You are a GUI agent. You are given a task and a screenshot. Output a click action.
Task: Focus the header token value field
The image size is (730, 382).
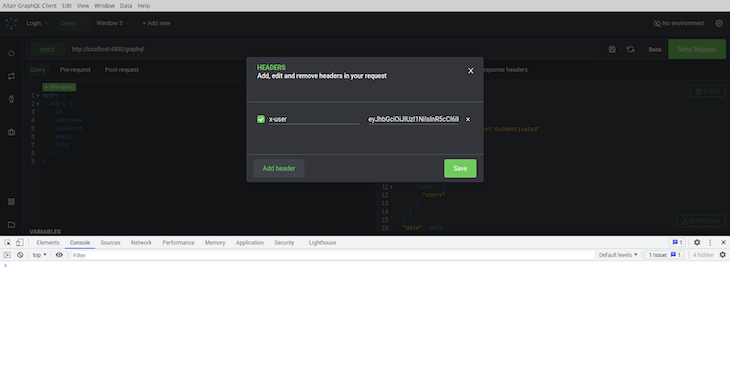(x=413, y=119)
